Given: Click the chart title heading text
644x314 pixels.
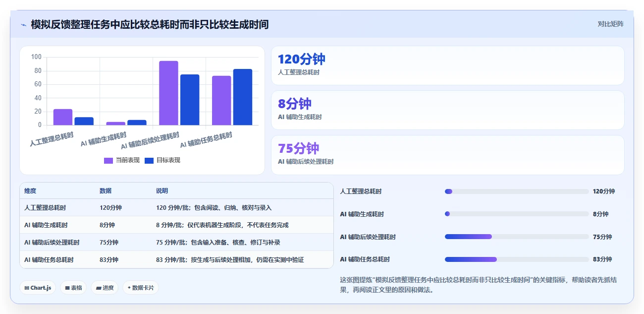Looking at the screenshot, I should (x=150, y=24).
